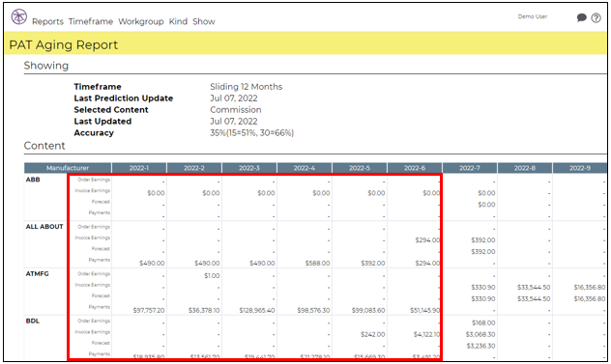Open the Show menu
611x364 pixels.
coord(204,21)
